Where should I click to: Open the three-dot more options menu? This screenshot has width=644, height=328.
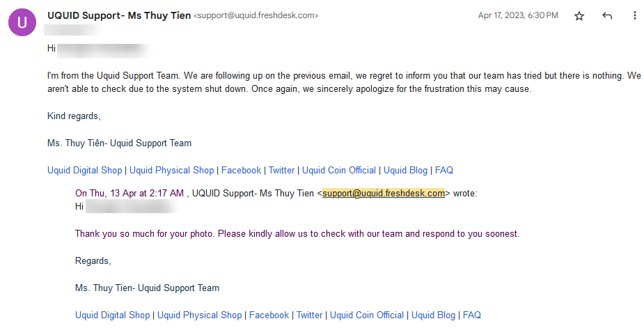point(635,16)
